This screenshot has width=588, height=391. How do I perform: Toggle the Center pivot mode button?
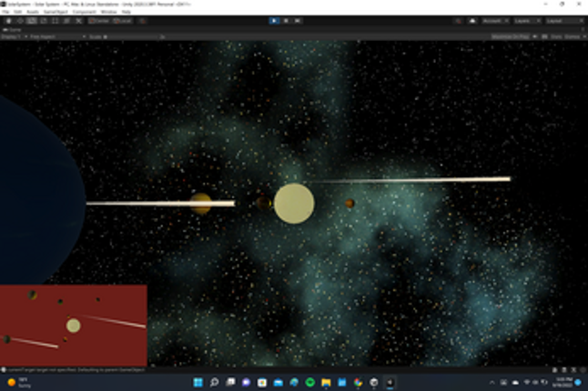(99, 21)
